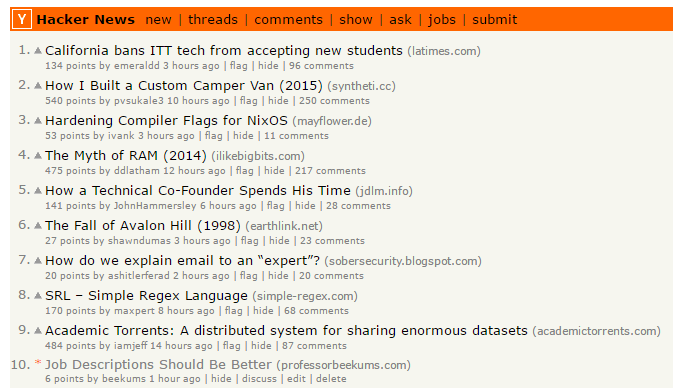Upvote the Custom Camper Van story
Viewport: 673px width, 388px height.
[38, 85]
